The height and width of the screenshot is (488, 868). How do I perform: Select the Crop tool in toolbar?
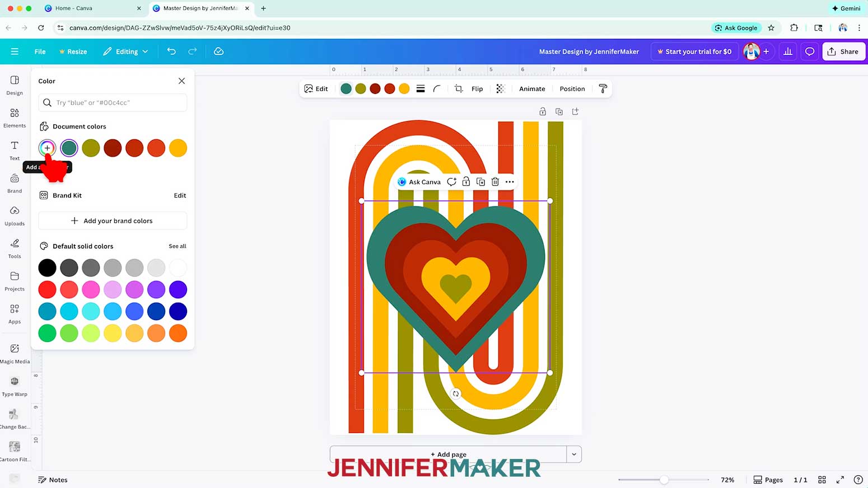[x=459, y=89]
